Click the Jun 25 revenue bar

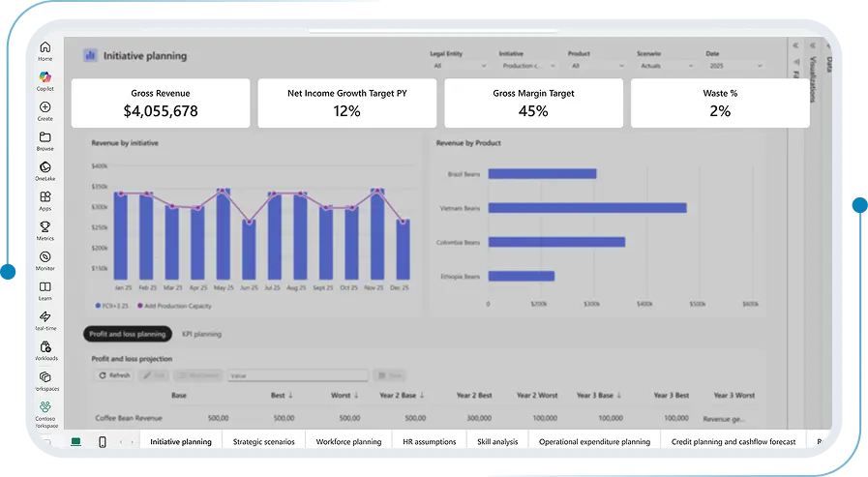pos(249,250)
